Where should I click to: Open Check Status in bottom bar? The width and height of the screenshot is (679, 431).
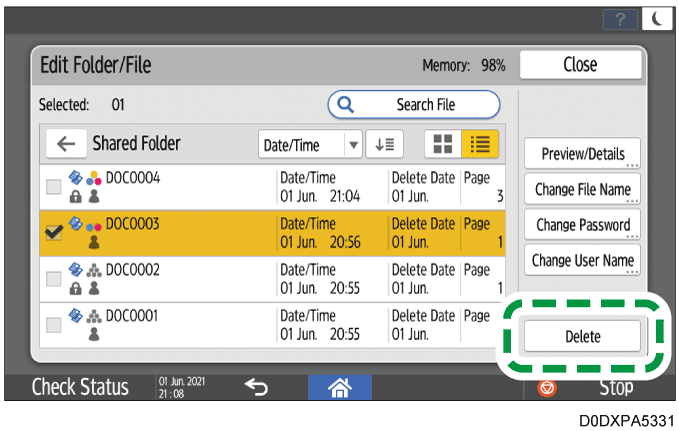click(x=80, y=387)
